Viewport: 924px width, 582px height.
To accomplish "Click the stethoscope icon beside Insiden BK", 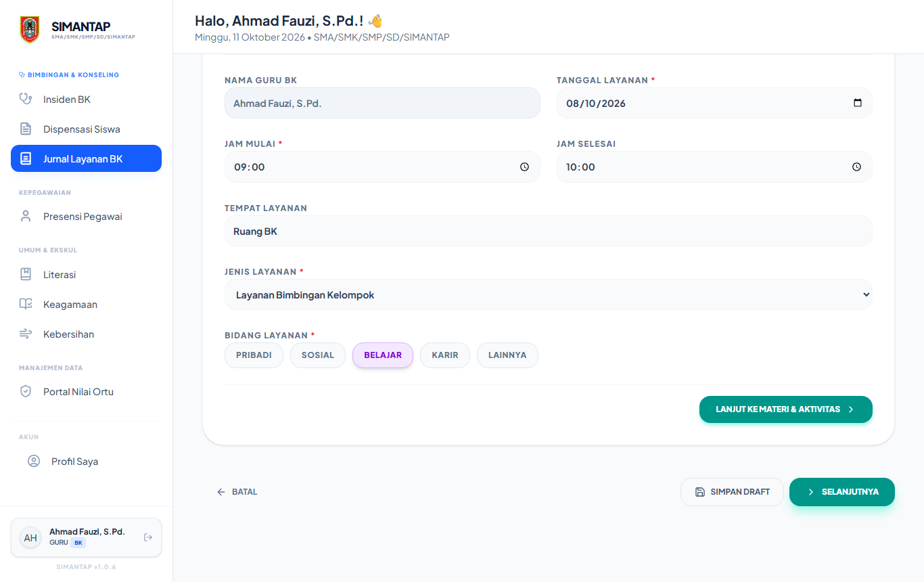I will [x=26, y=99].
